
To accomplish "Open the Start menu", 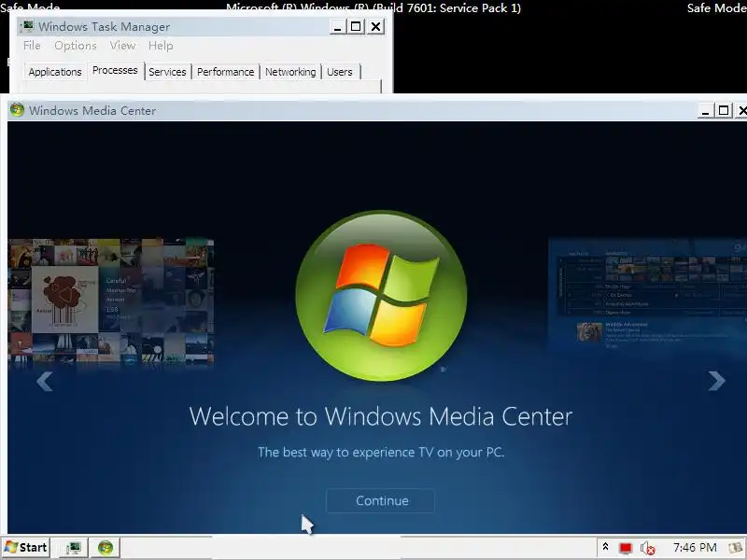I will [x=26, y=548].
